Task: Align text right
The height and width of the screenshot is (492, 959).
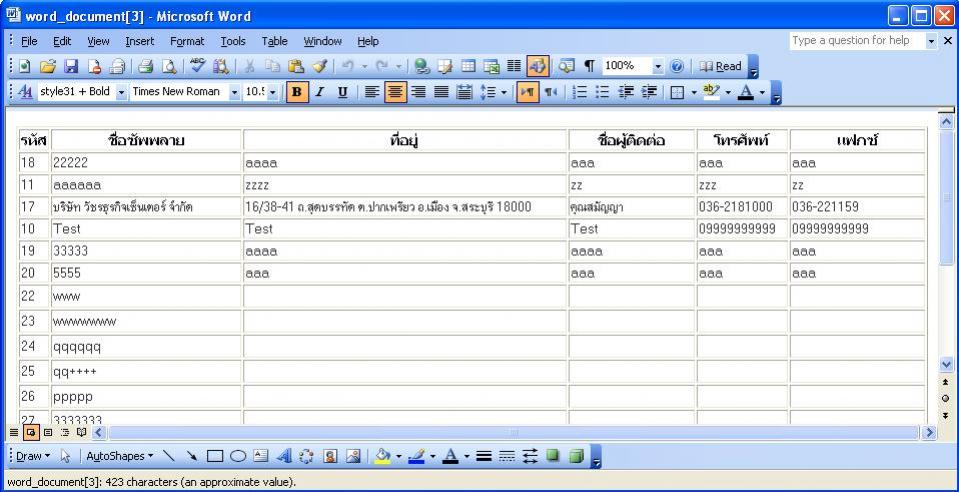Action: [x=418, y=92]
